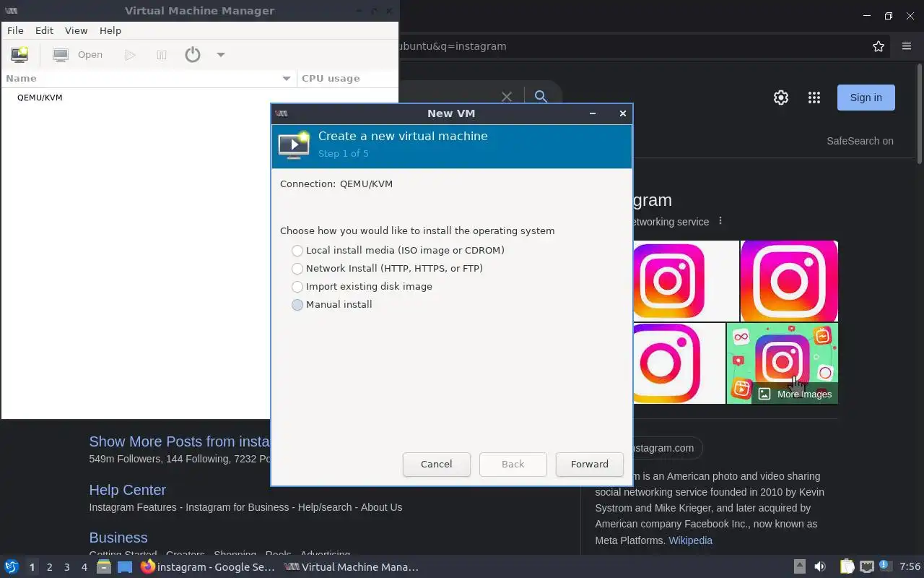Image resolution: width=924 pixels, height=578 pixels.
Task: Open Google settings gear icon
Action: tap(781, 98)
